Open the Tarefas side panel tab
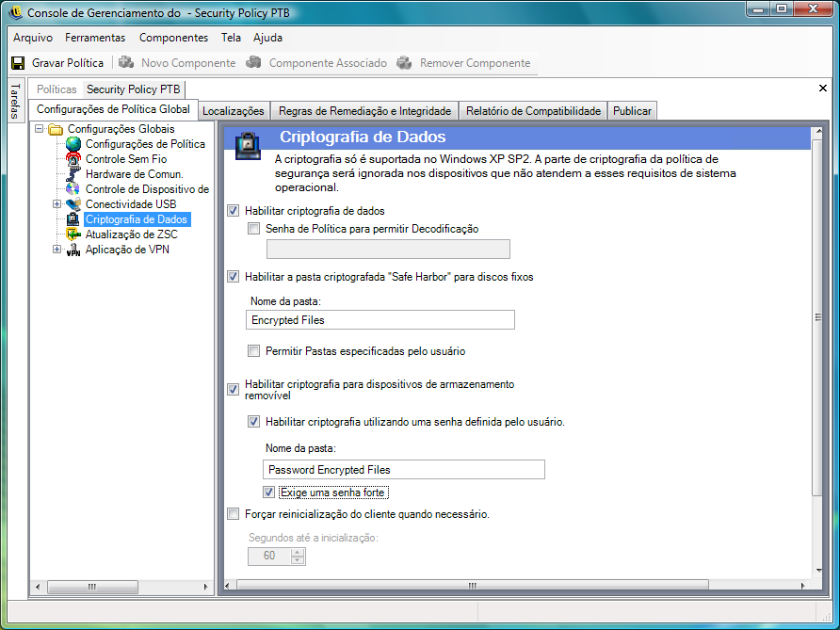This screenshot has height=630, width=840. (x=15, y=100)
